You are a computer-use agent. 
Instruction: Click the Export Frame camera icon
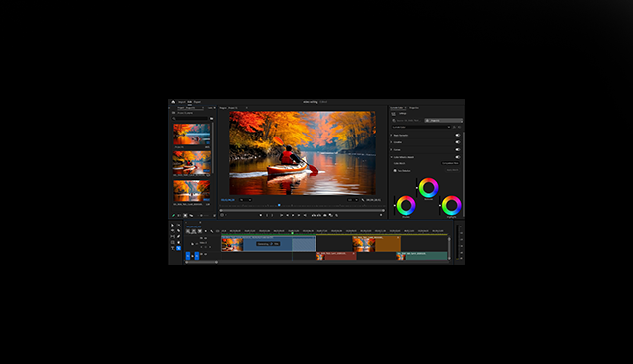click(325, 215)
